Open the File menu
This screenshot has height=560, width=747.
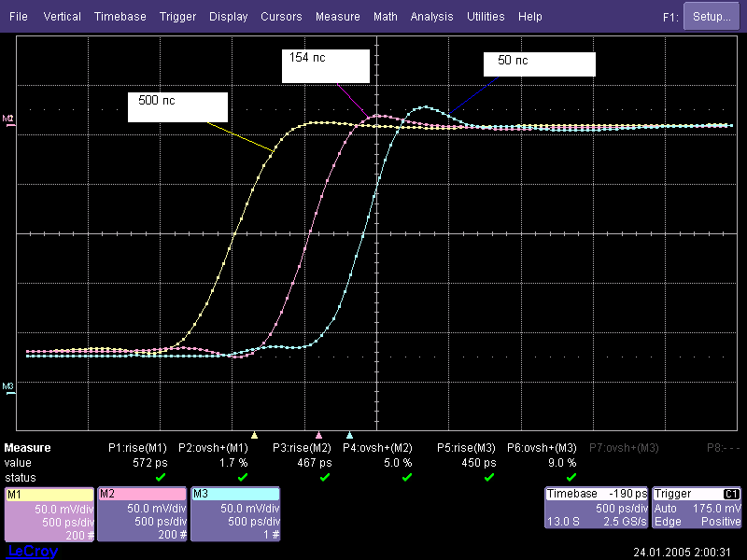(x=19, y=17)
